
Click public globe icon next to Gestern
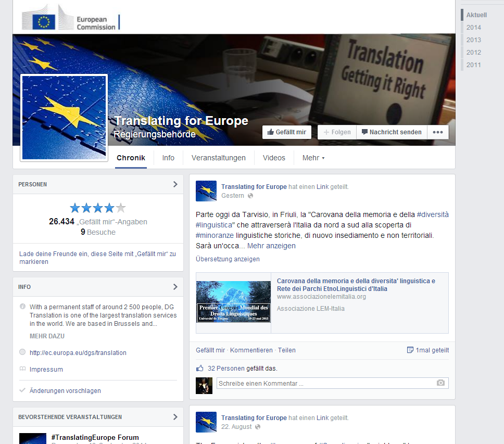click(250, 196)
